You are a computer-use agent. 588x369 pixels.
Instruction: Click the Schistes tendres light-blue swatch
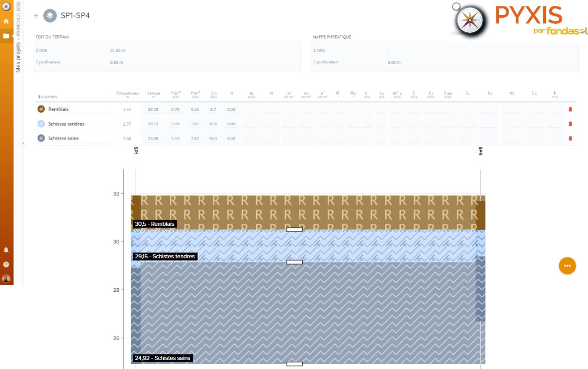pos(41,124)
